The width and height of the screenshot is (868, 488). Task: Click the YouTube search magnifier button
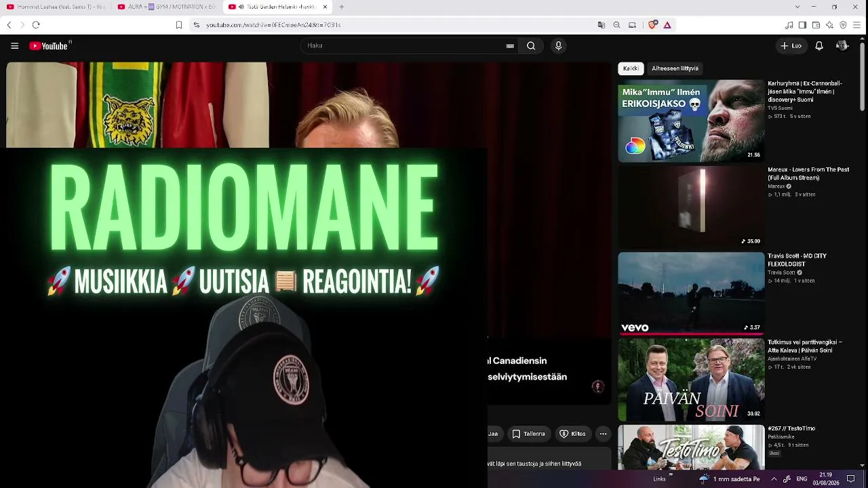(x=531, y=46)
